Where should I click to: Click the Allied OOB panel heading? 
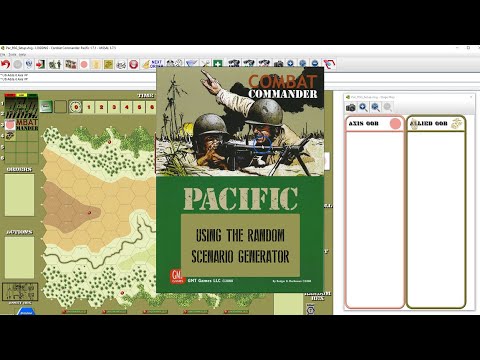pyautogui.click(x=429, y=123)
